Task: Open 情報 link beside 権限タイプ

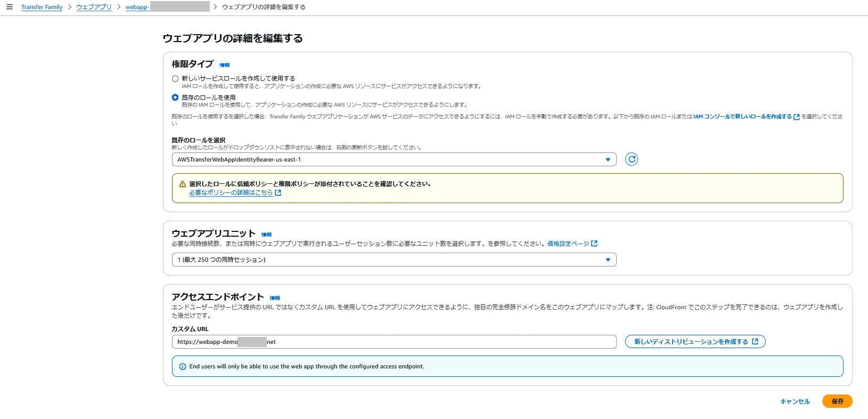Action: [x=224, y=65]
